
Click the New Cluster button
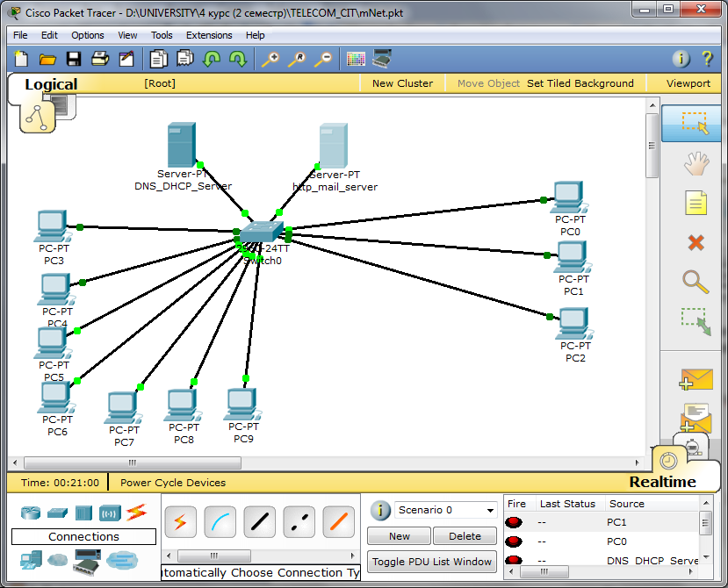pos(402,83)
